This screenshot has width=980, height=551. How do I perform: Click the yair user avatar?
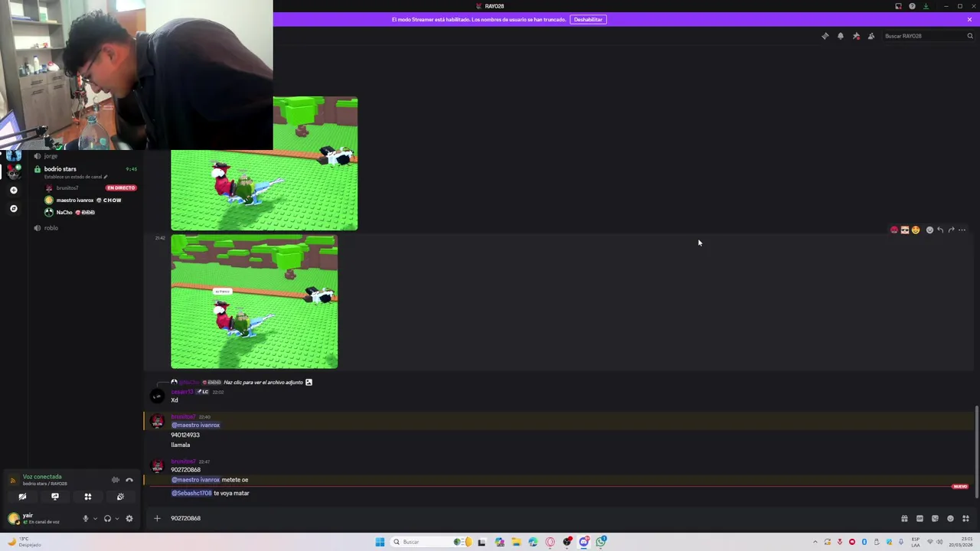click(13, 518)
